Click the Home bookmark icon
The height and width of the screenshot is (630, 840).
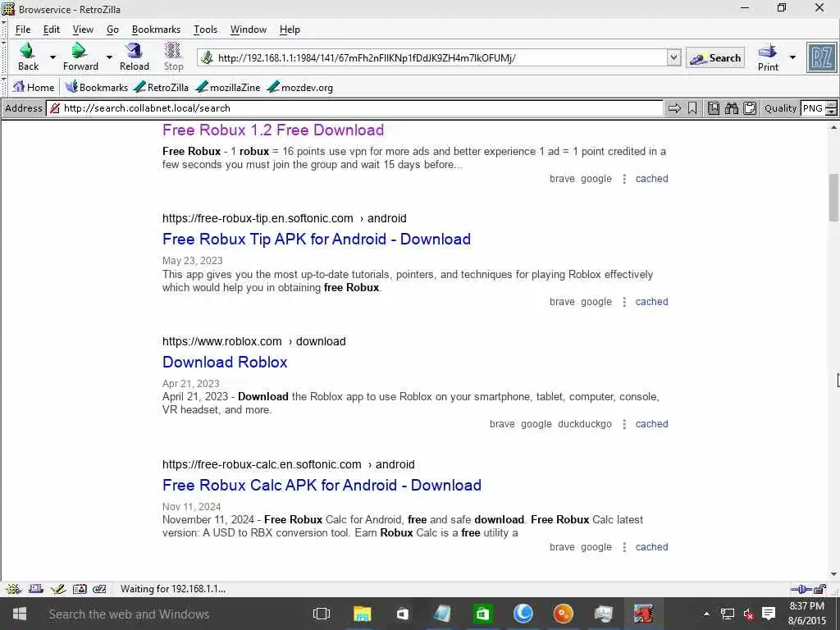(x=33, y=87)
